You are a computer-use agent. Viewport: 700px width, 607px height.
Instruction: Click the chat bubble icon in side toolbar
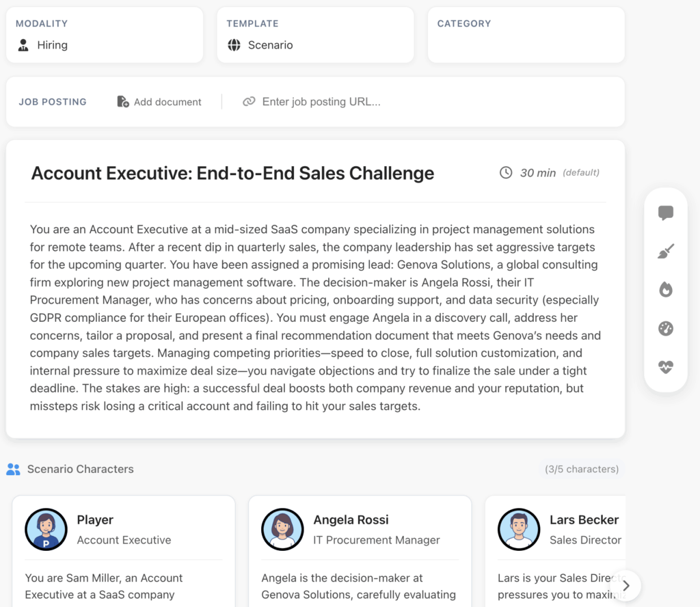click(665, 213)
